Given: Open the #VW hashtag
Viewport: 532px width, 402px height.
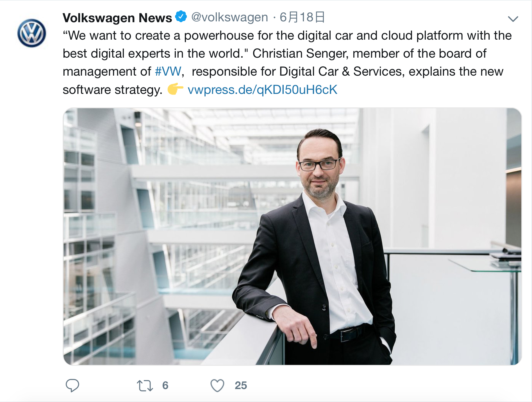Looking at the screenshot, I should [x=168, y=71].
